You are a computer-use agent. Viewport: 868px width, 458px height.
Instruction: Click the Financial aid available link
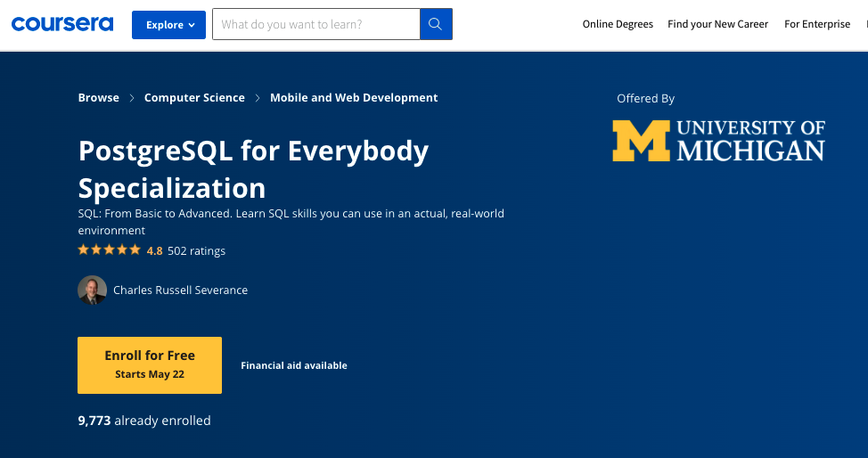tap(294, 365)
